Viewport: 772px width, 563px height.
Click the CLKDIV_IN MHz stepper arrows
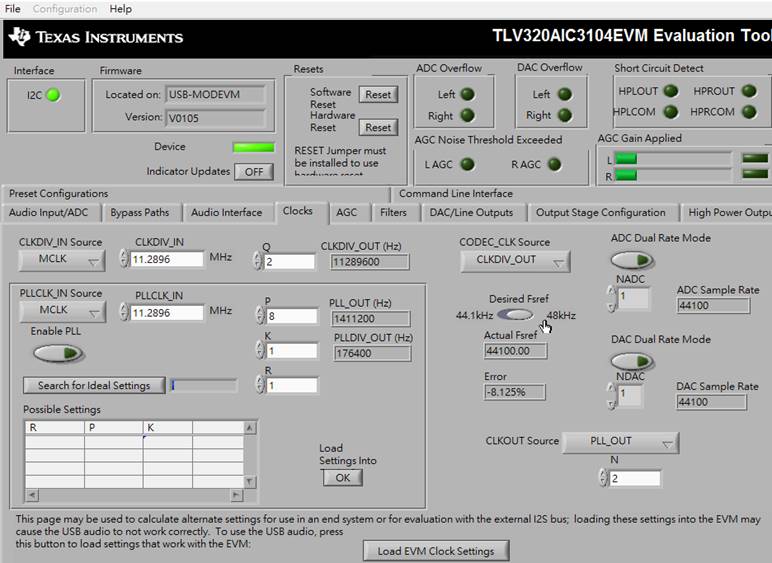pos(124,258)
